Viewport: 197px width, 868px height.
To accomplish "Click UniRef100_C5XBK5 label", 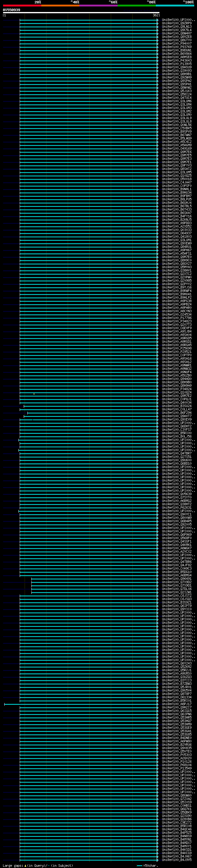I will pos(176,128).
